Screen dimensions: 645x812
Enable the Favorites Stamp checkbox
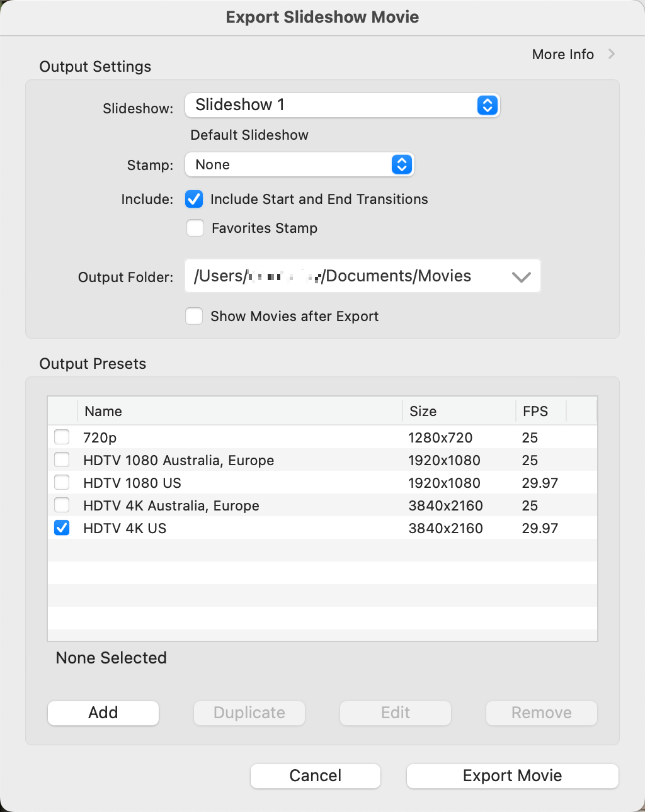(x=195, y=228)
